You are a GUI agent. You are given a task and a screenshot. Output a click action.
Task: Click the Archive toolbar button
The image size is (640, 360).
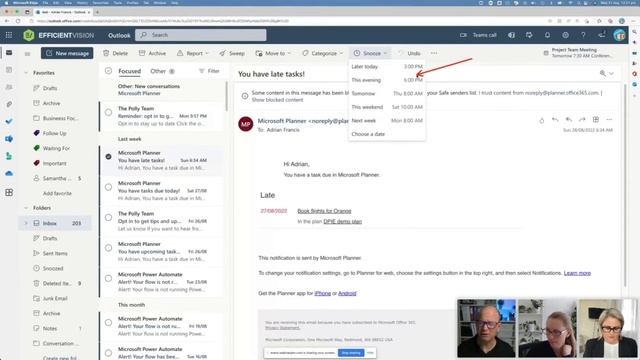(x=152, y=53)
